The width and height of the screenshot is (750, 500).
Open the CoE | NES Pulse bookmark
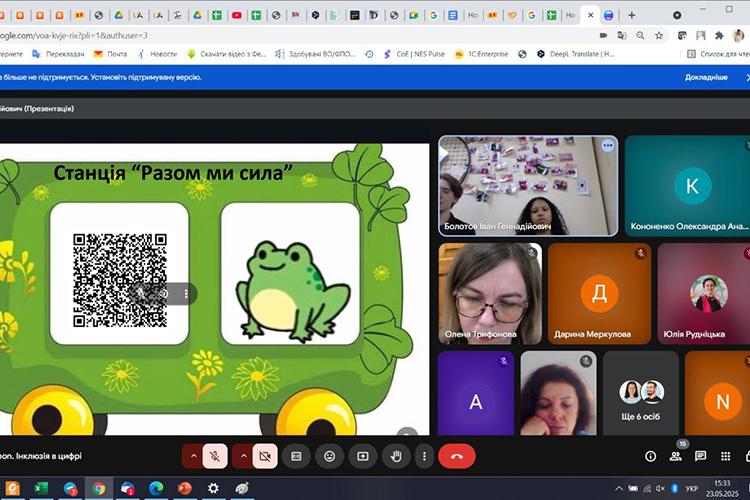pyautogui.click(x=414, y=54)
